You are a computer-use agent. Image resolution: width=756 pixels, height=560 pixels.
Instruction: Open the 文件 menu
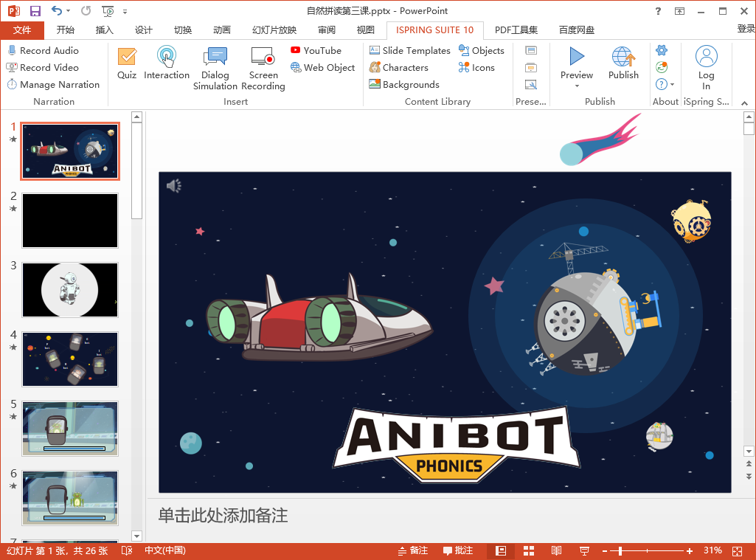[22, 30]
